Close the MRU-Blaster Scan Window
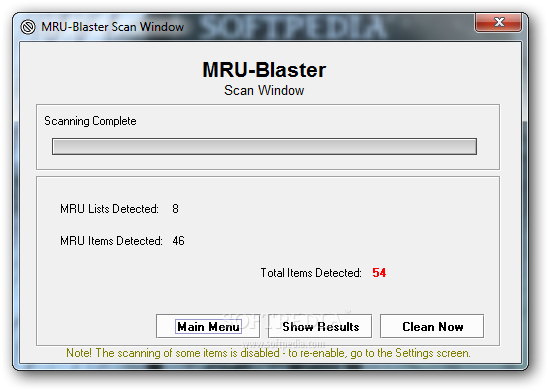This screenshot has height=391, width=549. [499, 22]
